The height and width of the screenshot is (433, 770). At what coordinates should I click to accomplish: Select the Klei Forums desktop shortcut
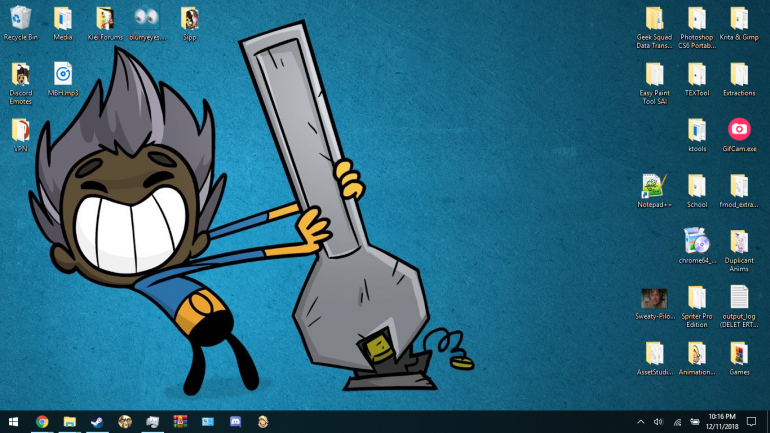click(x=104, y=18)
